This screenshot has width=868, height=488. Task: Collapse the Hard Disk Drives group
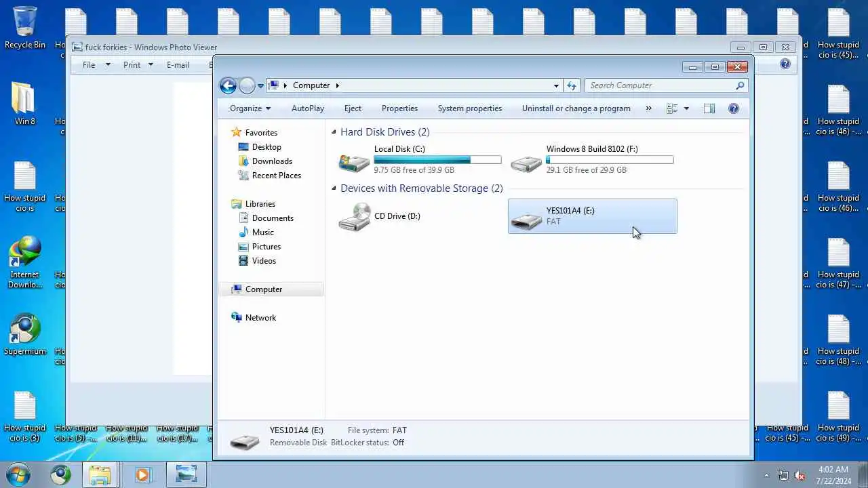(x=334, y=132)
